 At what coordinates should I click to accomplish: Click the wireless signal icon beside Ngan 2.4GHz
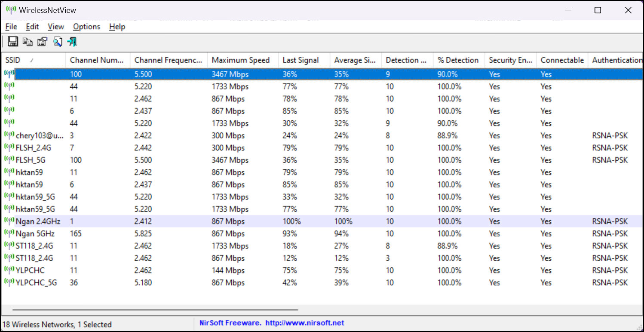[9, 221]
